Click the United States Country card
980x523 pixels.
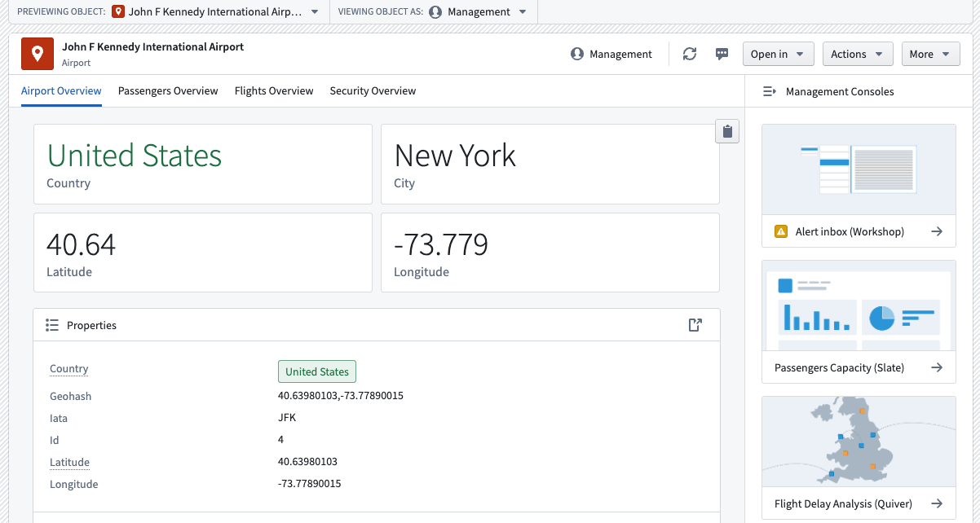tap(203, 164)
